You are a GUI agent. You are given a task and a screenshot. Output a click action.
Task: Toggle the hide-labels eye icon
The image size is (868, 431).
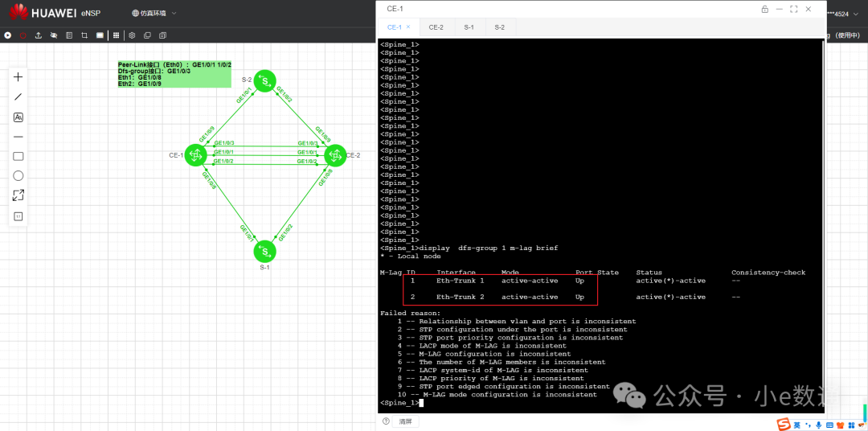click(54, 35)
